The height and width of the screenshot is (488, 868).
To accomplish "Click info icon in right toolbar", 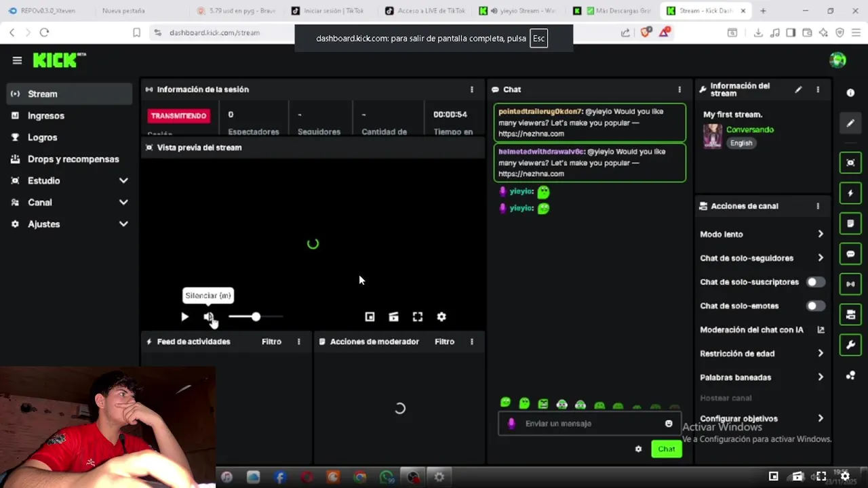I will tap(850, 92).
